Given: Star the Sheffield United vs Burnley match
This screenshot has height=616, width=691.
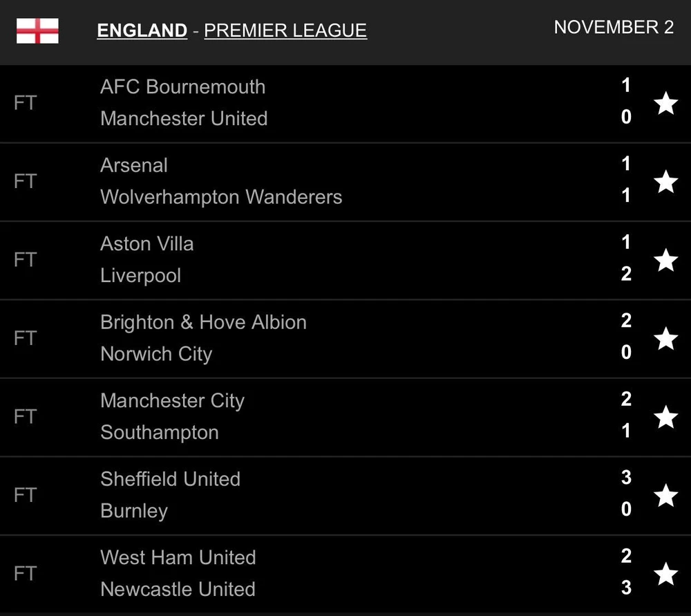Looking at the screenshot, I should 665,496.
